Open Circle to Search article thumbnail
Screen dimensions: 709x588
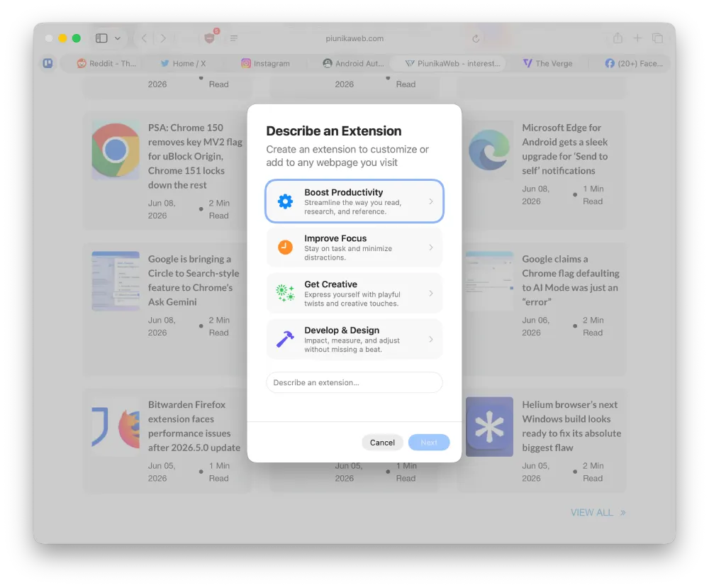[116, 281]
